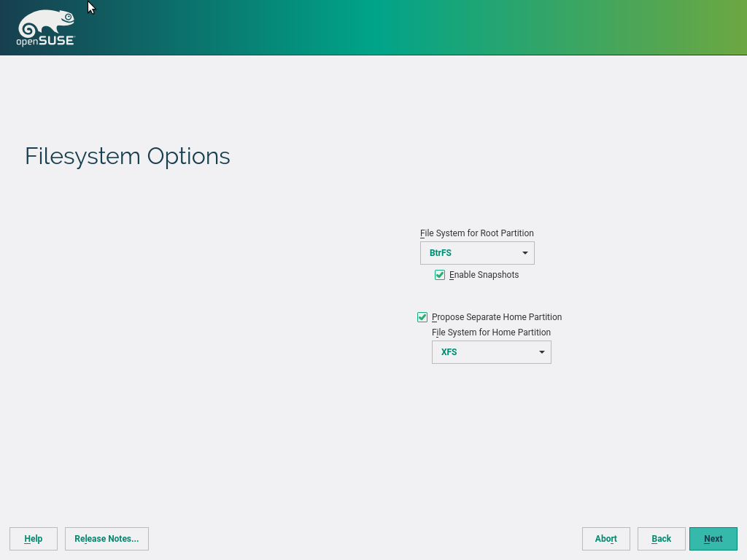Go Back to the previous step

[x=661, y=539]
